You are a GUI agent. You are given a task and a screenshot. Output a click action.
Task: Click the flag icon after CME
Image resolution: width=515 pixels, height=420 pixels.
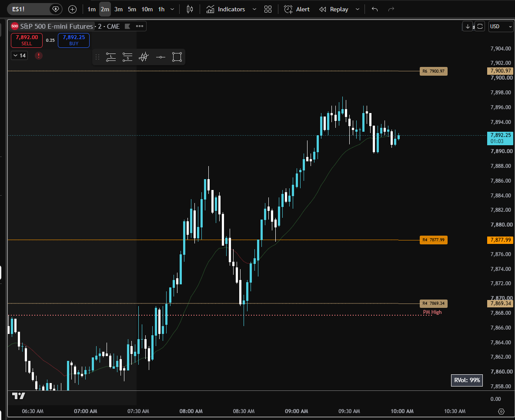click(127, 26)
